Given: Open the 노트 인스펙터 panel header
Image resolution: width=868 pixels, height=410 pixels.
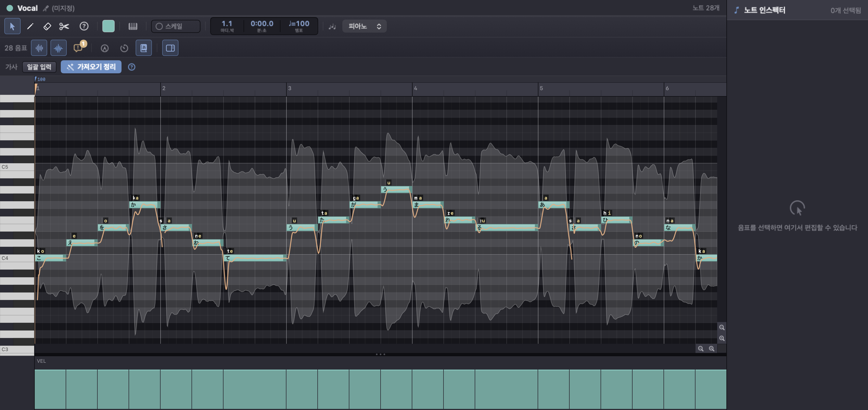Looking at the screenshot, I should click(764, 10).
